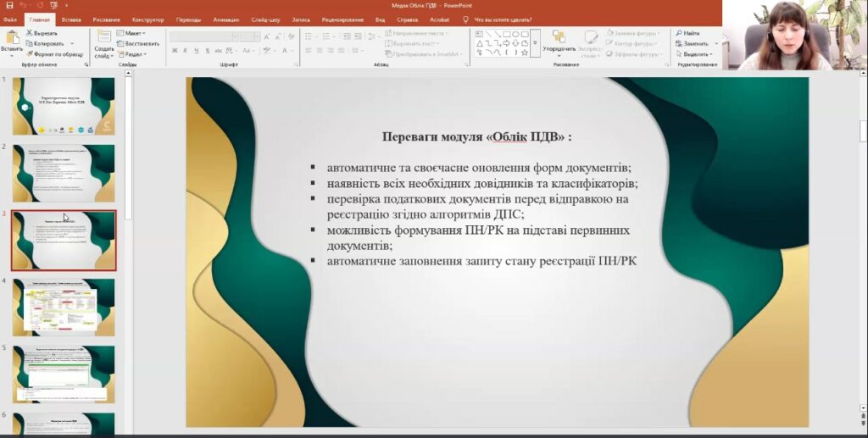Image resolution: width=868 pixels, height=438 pixels.
Task: Click the Cut (Вырезать) scissors icon
Action: click(30, 33)
